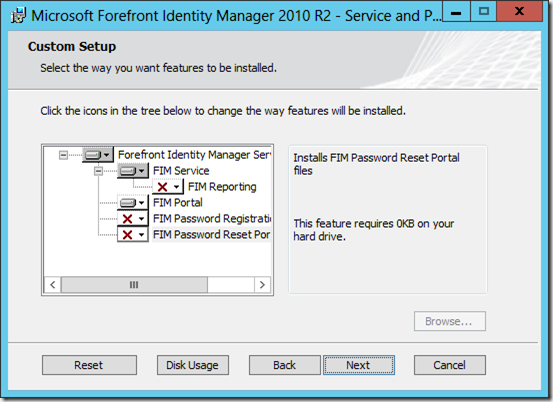Screen dimensions: 553x402
Task: Open the FIM Reporting feature state dropdown
Action: click(168, 187)
